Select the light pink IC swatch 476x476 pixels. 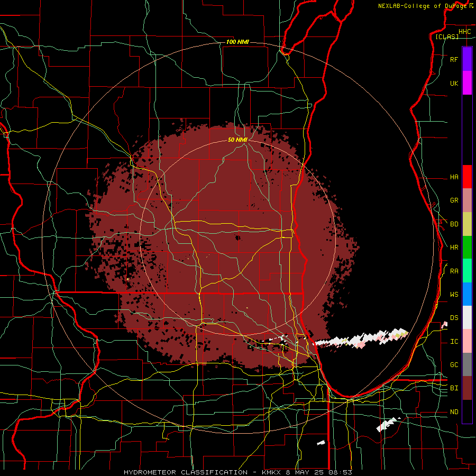tap(467, 341)
